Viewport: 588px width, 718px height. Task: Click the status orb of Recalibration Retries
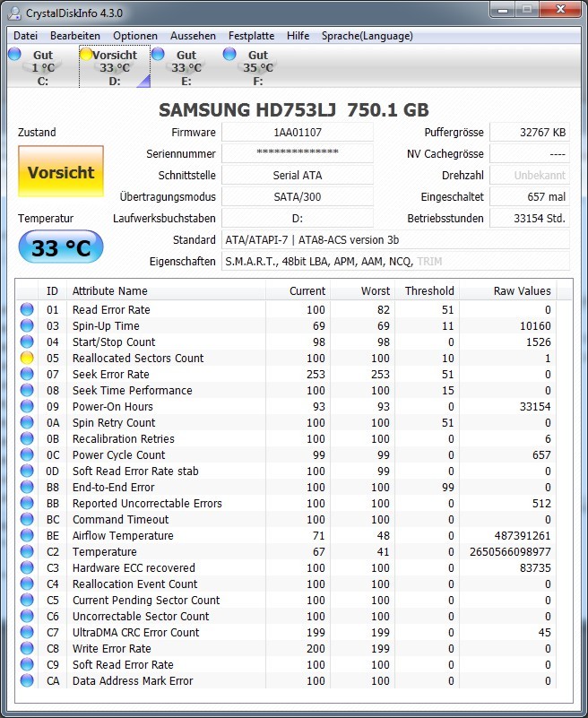click(x=27, y=438)
